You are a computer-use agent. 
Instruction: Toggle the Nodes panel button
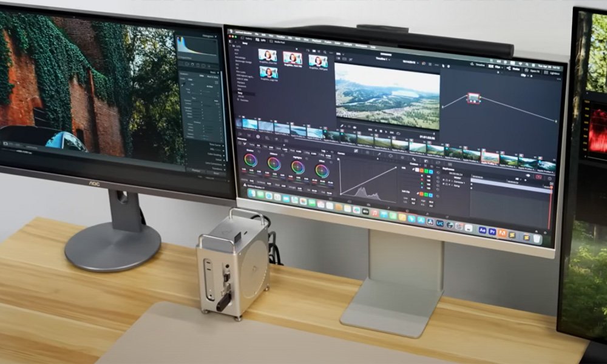(513, 69)
